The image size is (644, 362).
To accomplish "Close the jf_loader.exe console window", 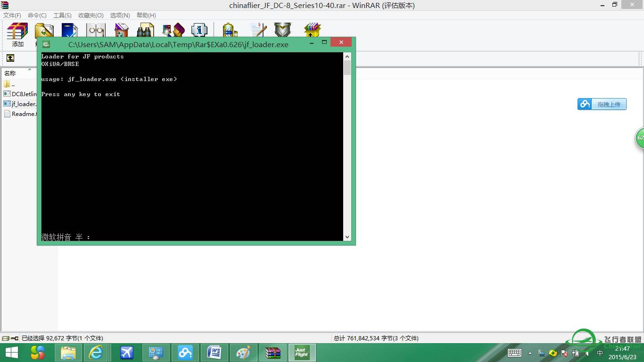I will tap(341, 42).
